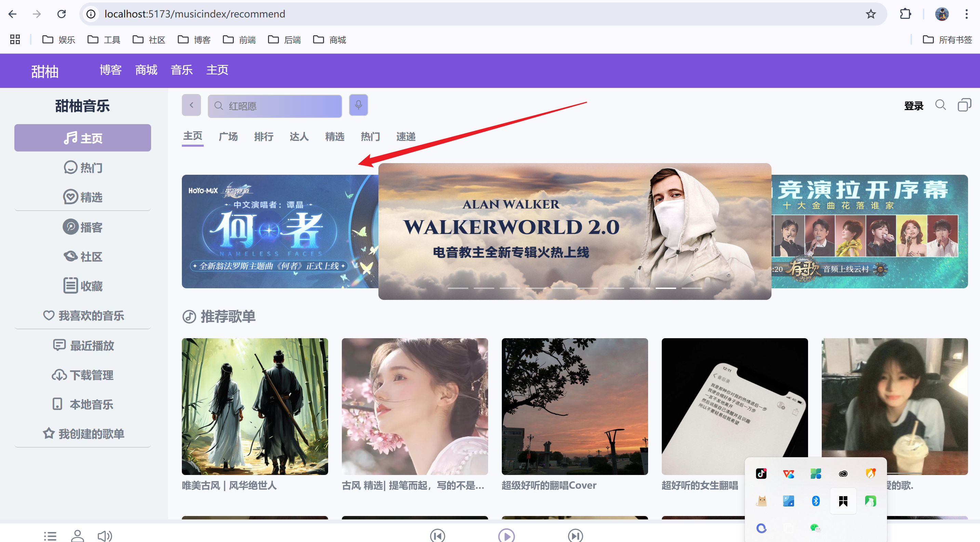
Task: Open 收藏 in the sidebar
Action: pos(83,286)
